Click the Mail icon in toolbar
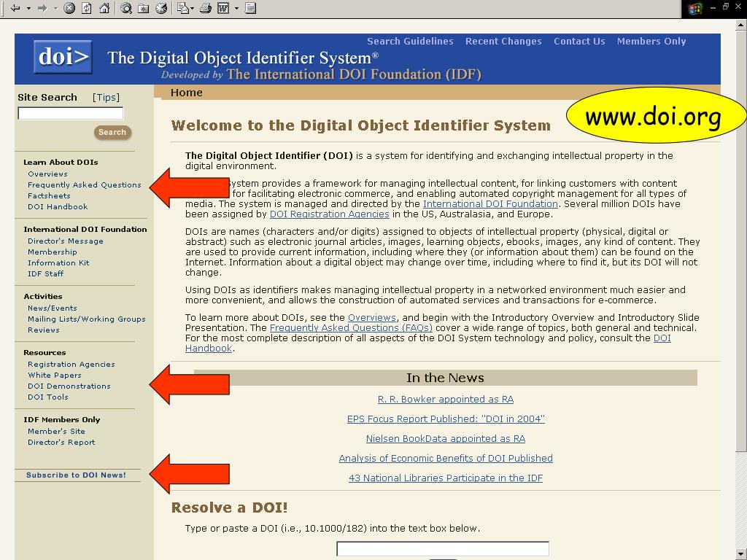This screenshot has width=747, height=560. (182, 8)
